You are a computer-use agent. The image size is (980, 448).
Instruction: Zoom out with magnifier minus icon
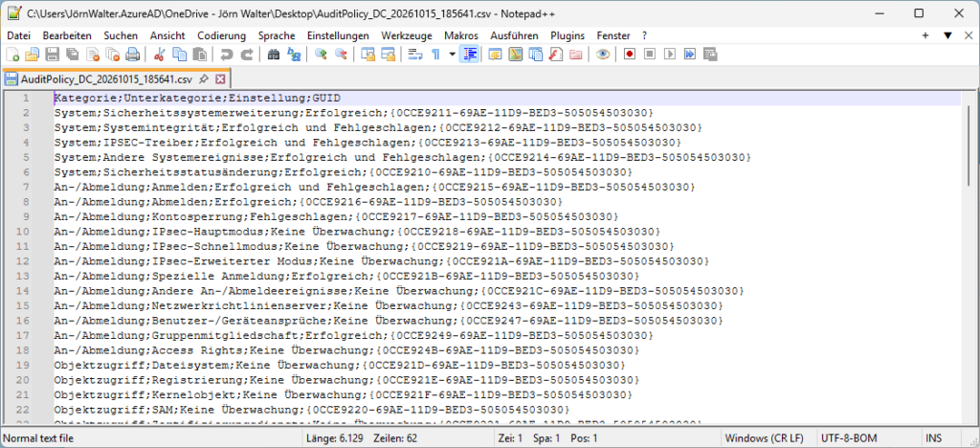[x=341, y=55]
